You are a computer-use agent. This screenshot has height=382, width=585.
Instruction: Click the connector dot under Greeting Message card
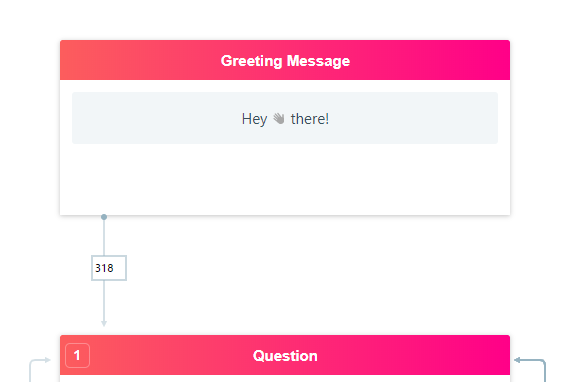pos(104,217)
